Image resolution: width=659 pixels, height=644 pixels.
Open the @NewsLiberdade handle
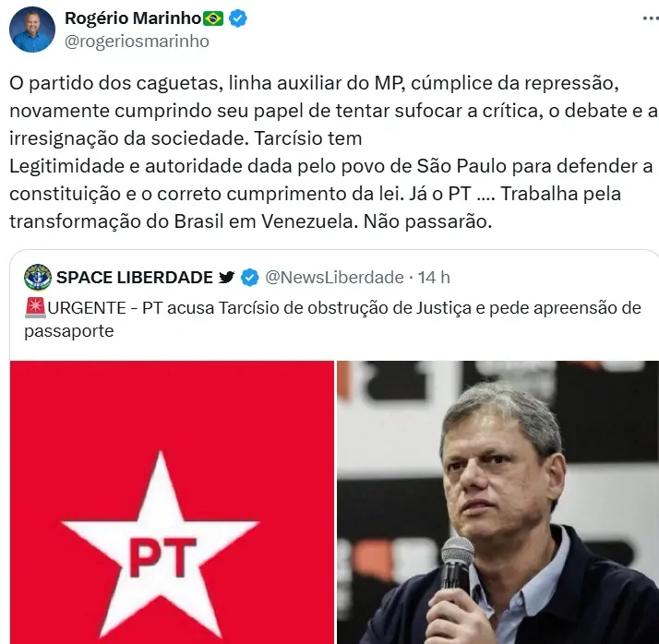pyautogui.click(x=334, y=278)
